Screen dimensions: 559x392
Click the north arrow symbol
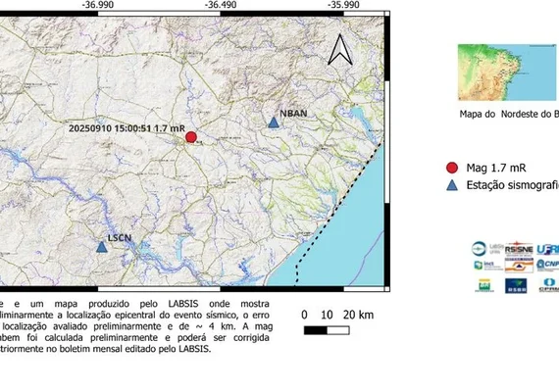(x=340, y=50)
